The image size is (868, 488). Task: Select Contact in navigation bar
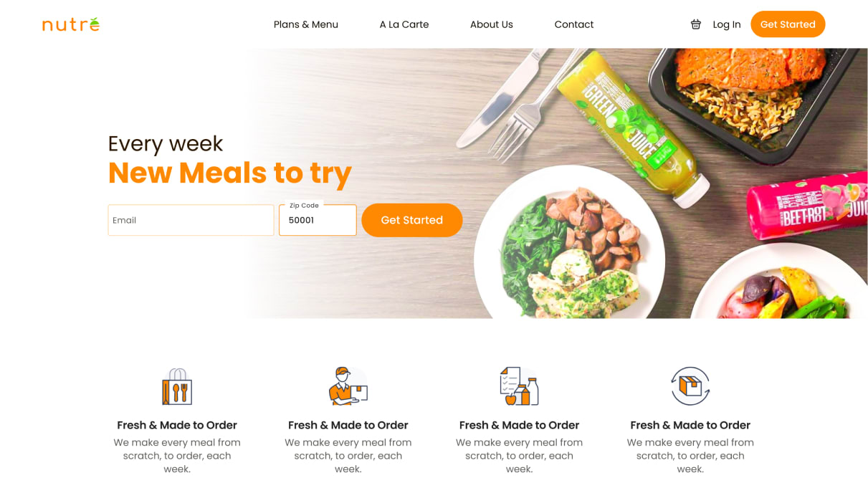tap(574, 24)
